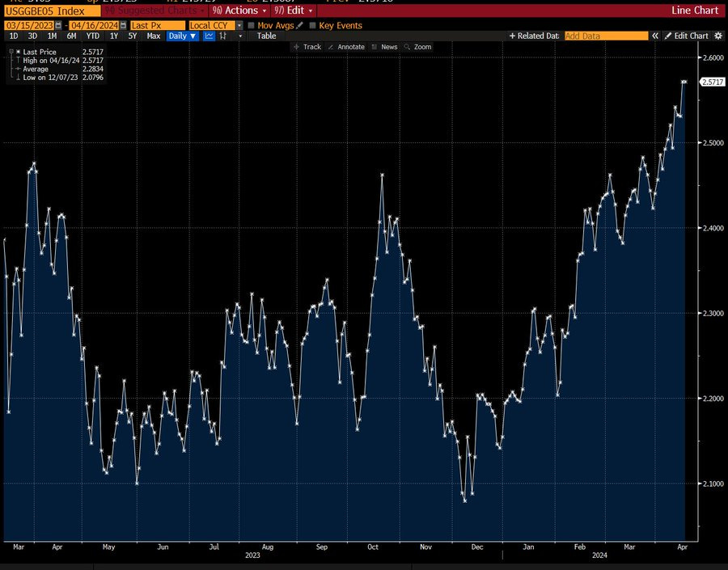Enable the Key Events checkbox
Image resolution: width=728 pixels, height=570 pixels.
pyautogui.click(x=312, y=26)
